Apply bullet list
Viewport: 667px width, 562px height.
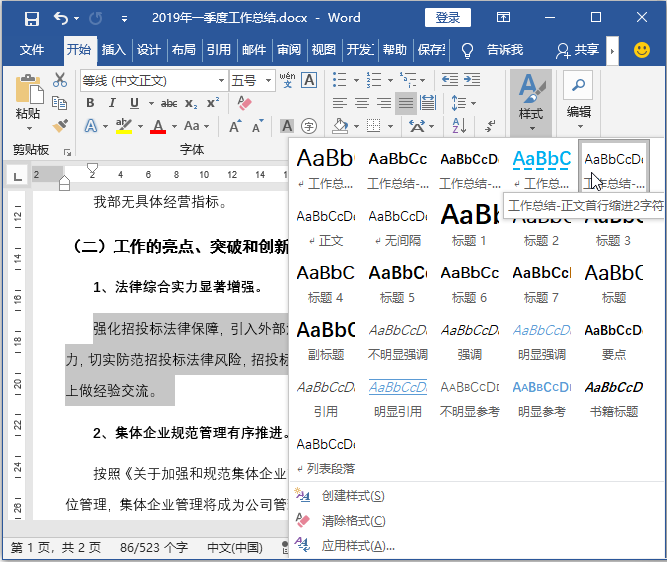(339, 80)
